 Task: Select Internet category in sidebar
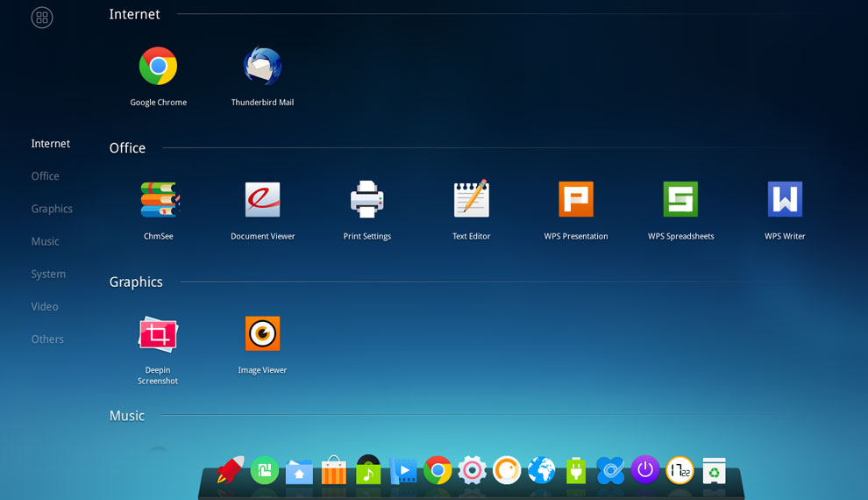pos(50,143)
